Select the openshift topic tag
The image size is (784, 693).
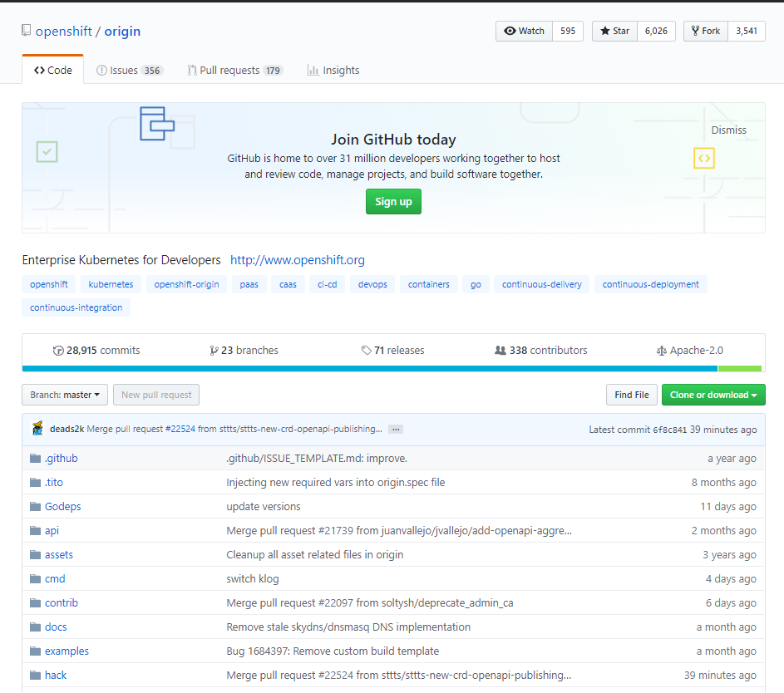[x=48, y=284]
